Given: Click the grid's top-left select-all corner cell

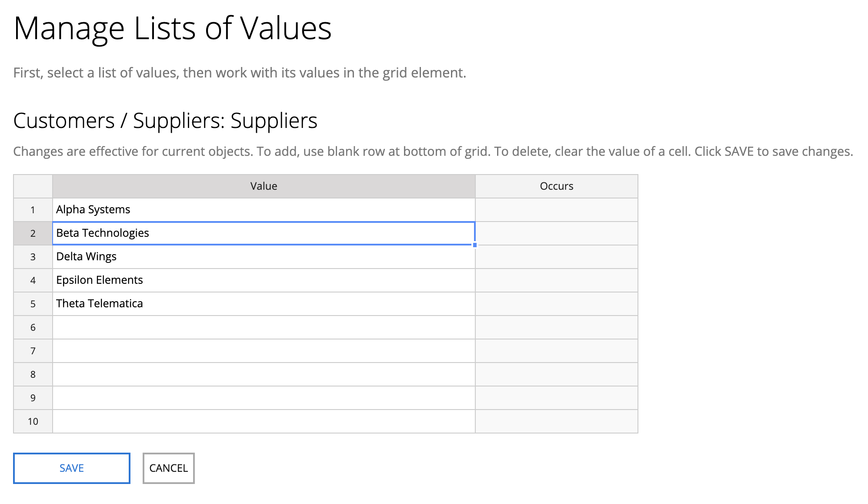Looking at the screenshot, I should click(33, 186).
